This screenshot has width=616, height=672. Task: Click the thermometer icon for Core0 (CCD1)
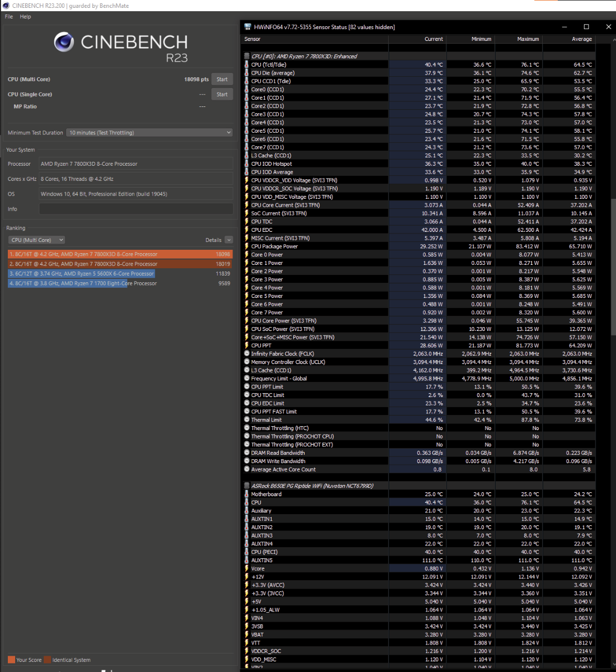246,89
